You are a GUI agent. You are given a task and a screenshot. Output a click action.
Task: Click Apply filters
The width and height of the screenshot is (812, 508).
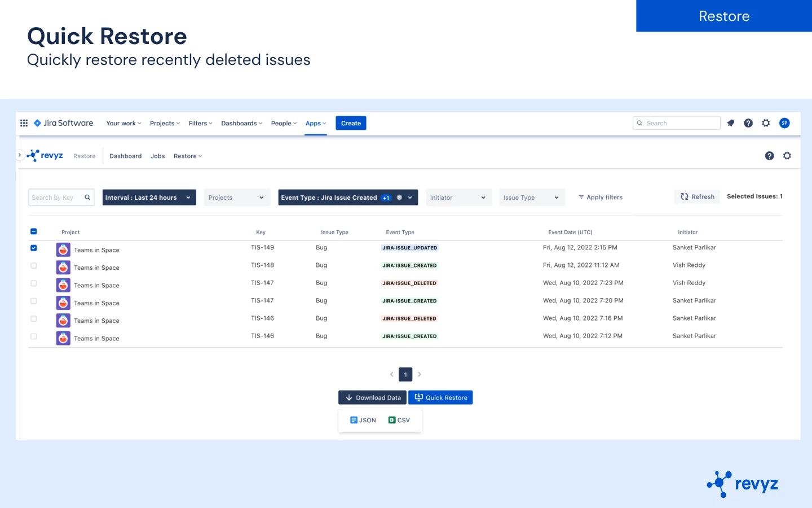600,197
